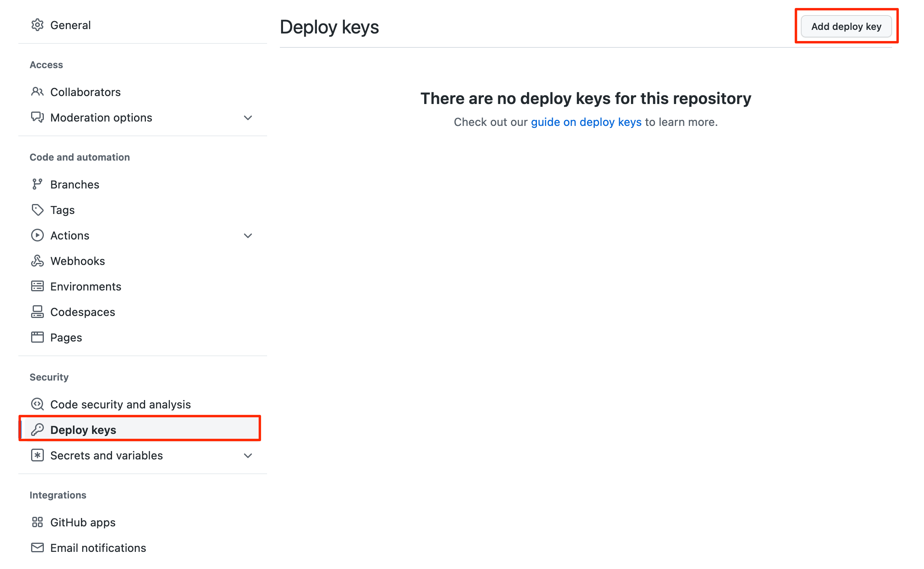Open the guide on deploy keys link
This screenshot has width=924, height=569.
point(586,122)
